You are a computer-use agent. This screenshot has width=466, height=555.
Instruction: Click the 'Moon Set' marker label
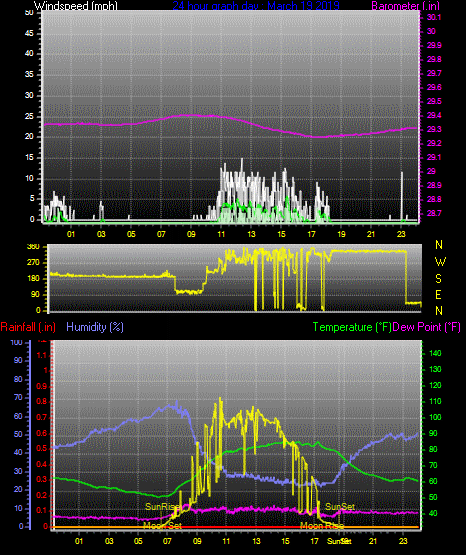[162, 526]
